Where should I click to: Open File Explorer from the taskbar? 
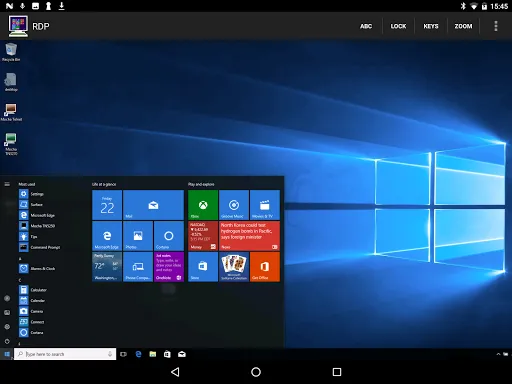[153, 354]
